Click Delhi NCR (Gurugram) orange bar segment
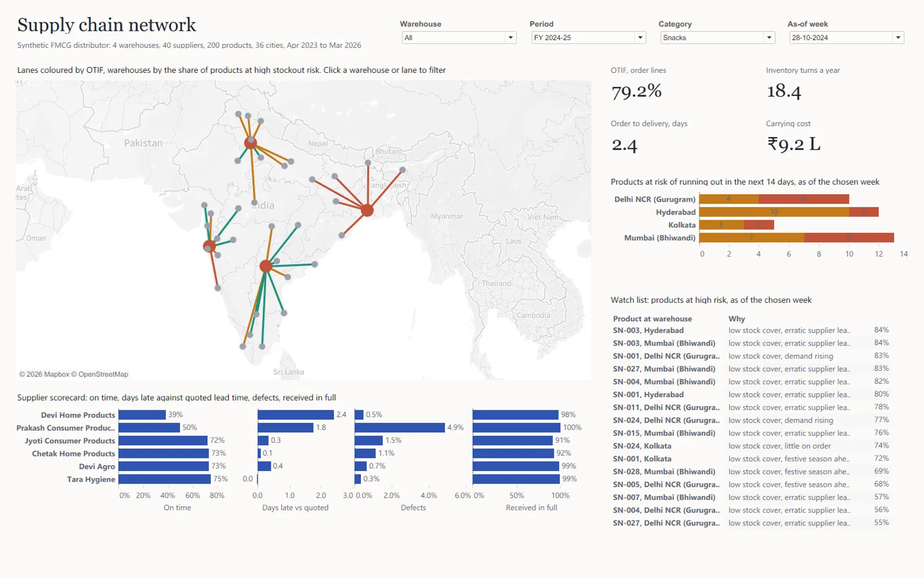The image size is (924, 578). (x=729, y=199)
